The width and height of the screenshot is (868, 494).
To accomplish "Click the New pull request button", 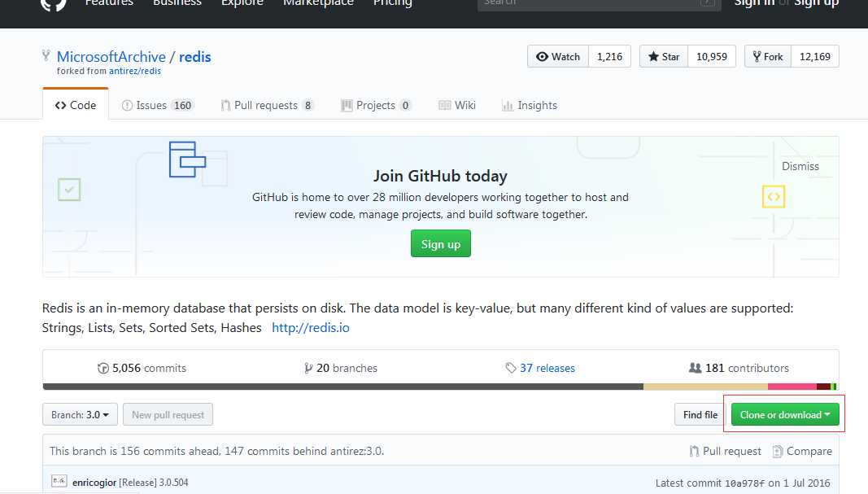I will pyautogui.click(x=168, y=414).
